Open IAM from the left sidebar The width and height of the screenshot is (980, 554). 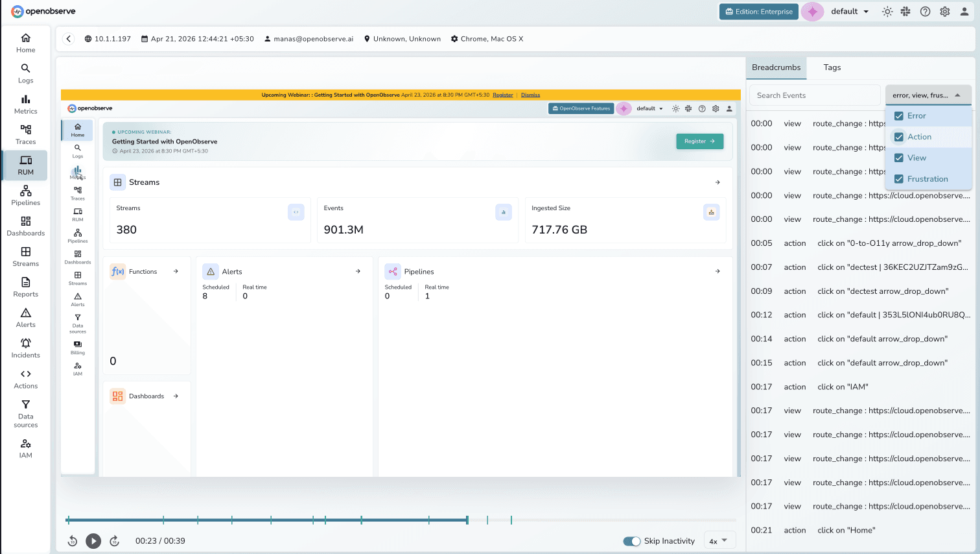(x=25, y=448)
